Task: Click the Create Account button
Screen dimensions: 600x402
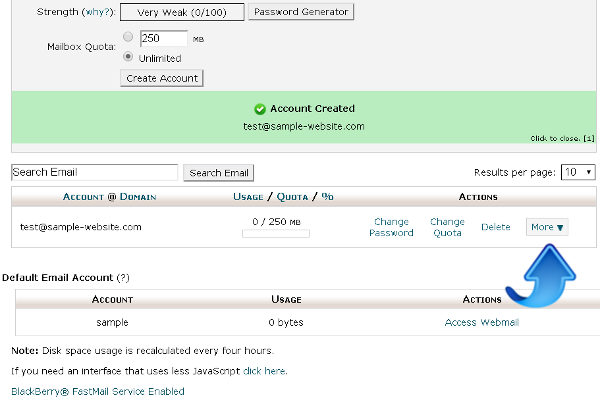Action: point(161,78)
